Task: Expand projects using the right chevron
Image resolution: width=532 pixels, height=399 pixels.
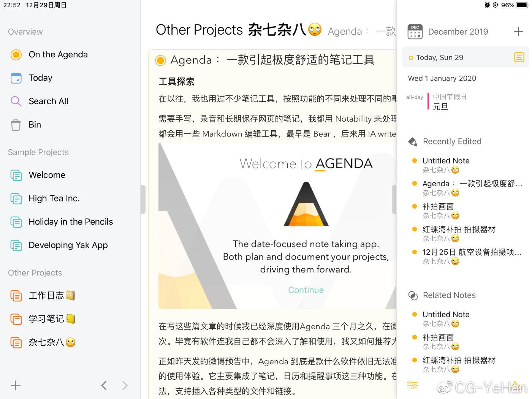Action: point(125,385)
